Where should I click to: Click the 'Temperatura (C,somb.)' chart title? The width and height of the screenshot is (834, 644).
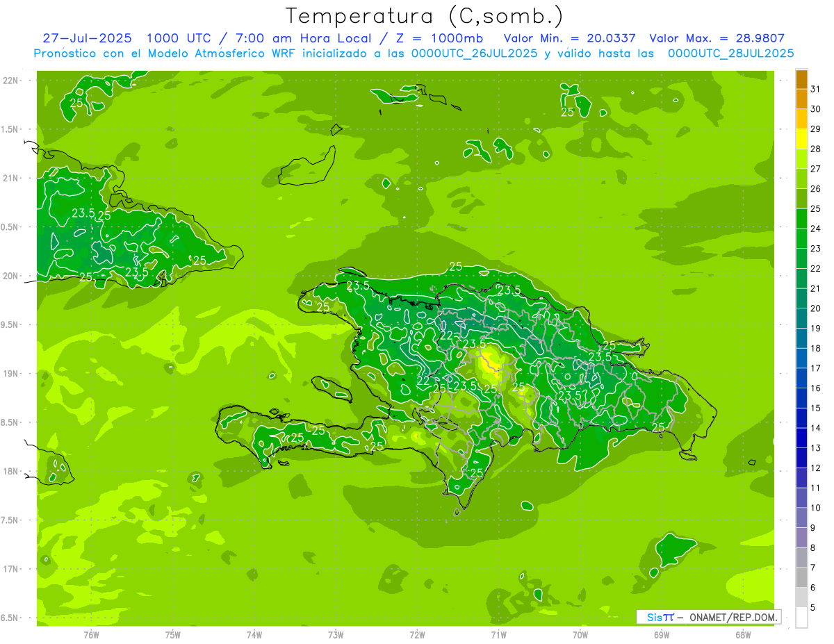[425, 16]
